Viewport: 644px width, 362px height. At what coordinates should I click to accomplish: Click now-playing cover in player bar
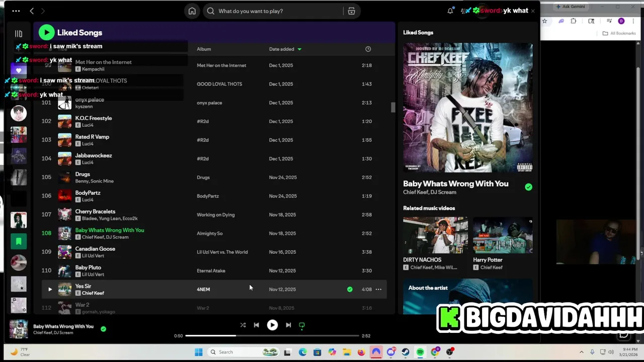[19, 329]
